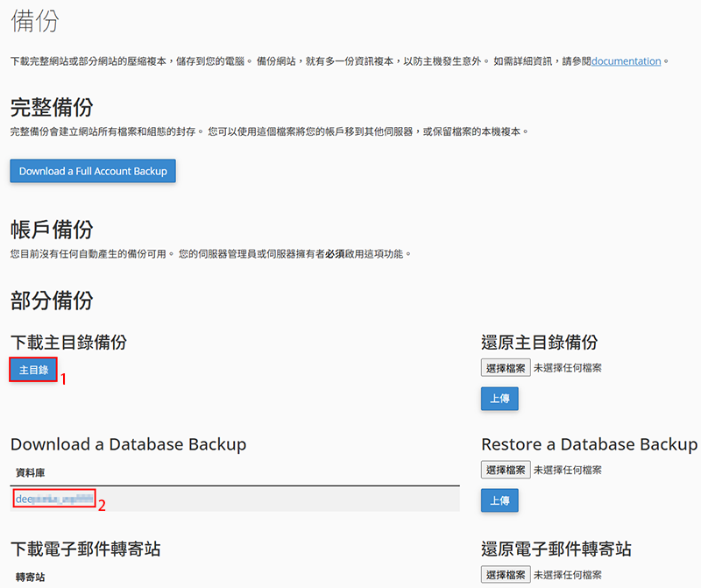The height and width of the screenshot is (588, 701).
Task: Open the documentation link
Action: [626, 61]
